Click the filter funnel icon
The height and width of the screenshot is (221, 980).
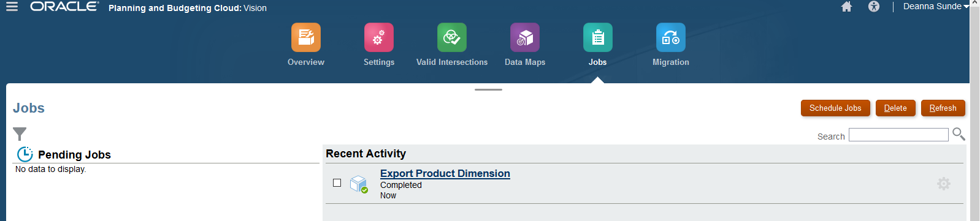[20, 133]
